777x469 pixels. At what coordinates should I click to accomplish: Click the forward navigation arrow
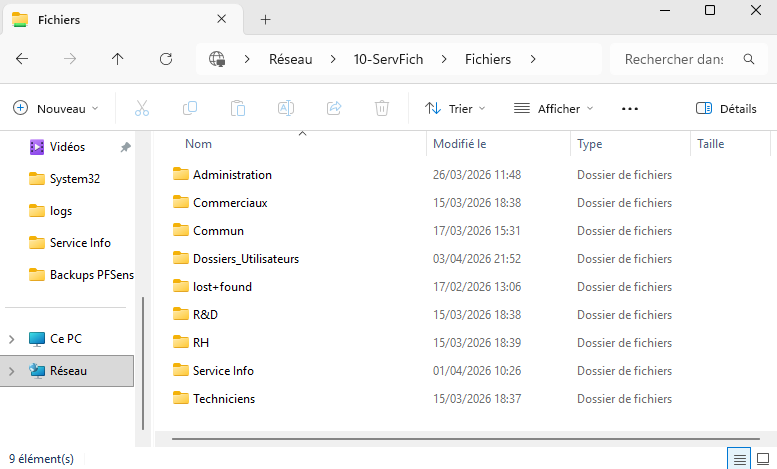click(x=70, y=59)
